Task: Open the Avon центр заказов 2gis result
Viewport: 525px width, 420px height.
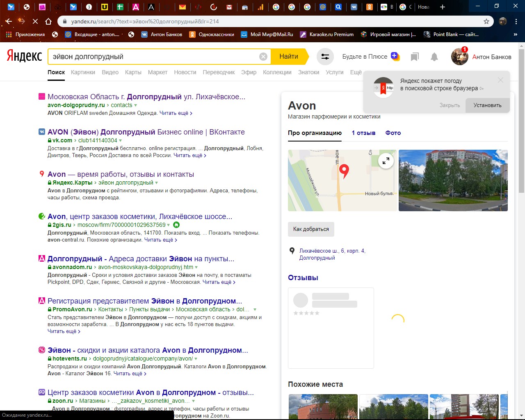Action: tap(140, 217)
